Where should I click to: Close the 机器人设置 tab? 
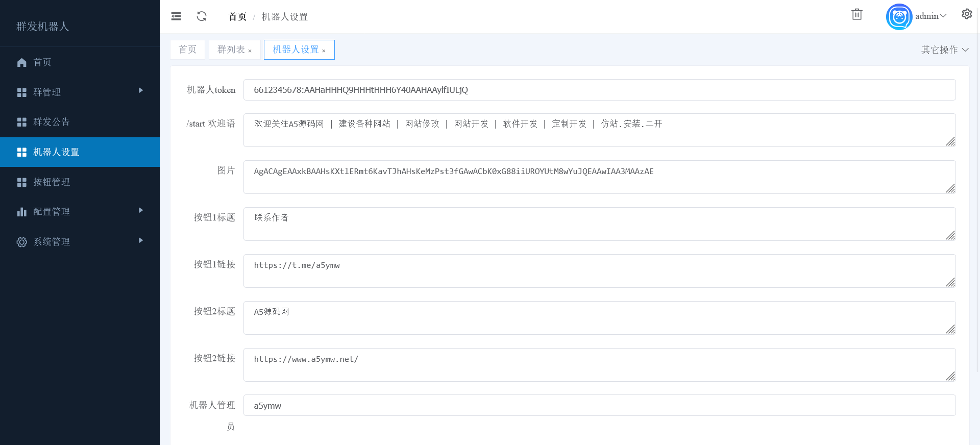[324, 51]
